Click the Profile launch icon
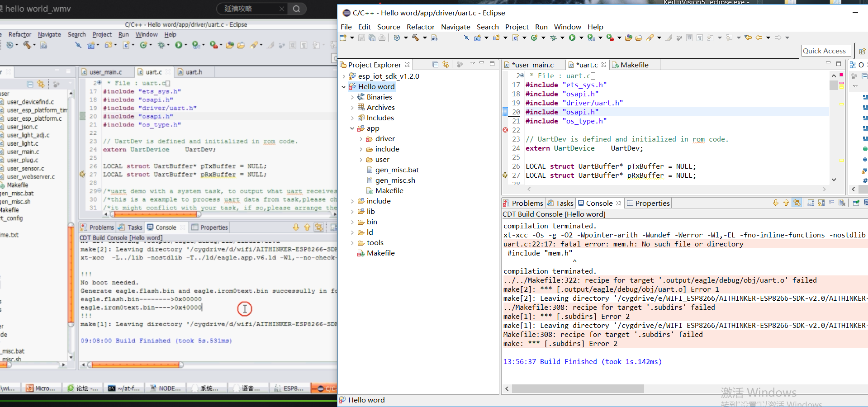Screen dimensions: 868x407 point(591,38)
